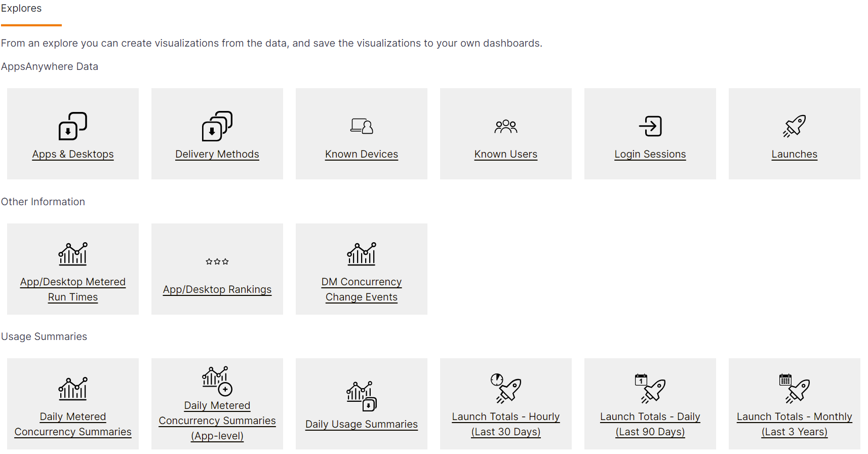Open the Delivery Methods link
The width and height of the screenshot is (868, 454).
(x=217, y=154)
